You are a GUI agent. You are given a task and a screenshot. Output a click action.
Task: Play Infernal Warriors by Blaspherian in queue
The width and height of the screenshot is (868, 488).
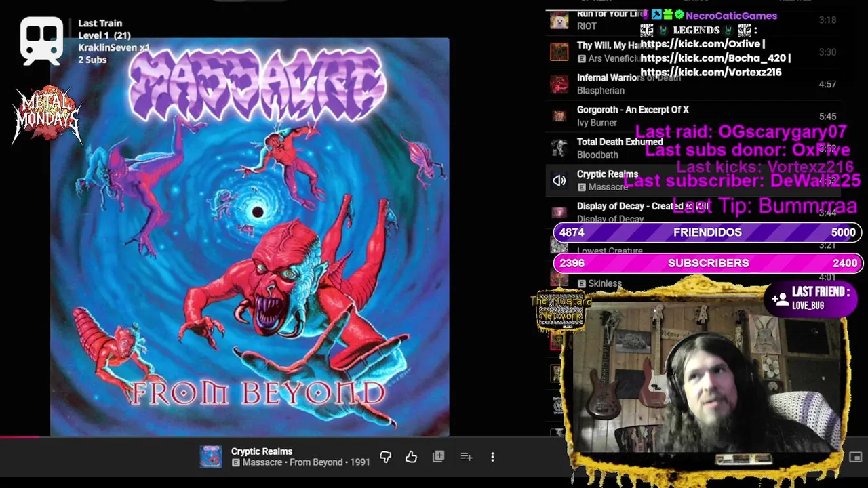click(x=693, y=84)
